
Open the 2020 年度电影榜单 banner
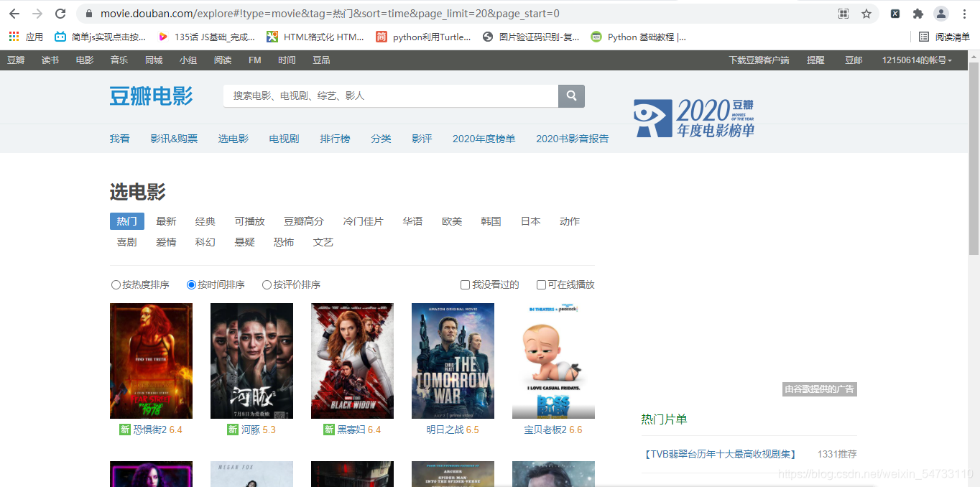pos(694,118)
